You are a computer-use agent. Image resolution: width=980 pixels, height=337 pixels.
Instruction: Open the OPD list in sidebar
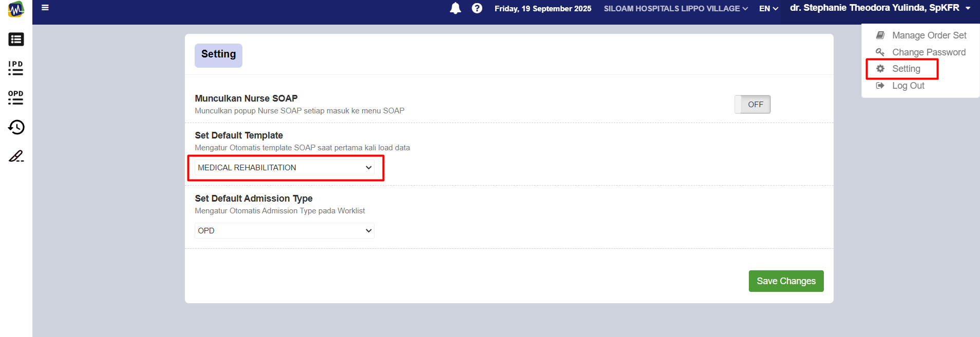[16, 97]
